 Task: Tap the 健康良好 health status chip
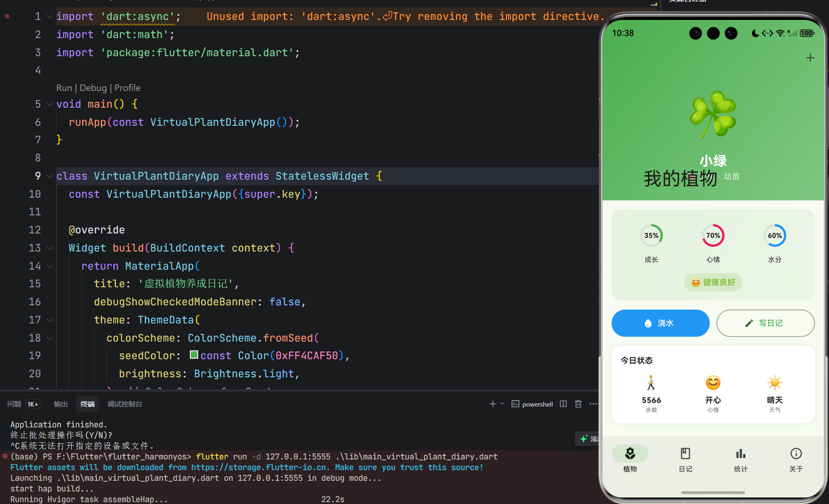713,283
